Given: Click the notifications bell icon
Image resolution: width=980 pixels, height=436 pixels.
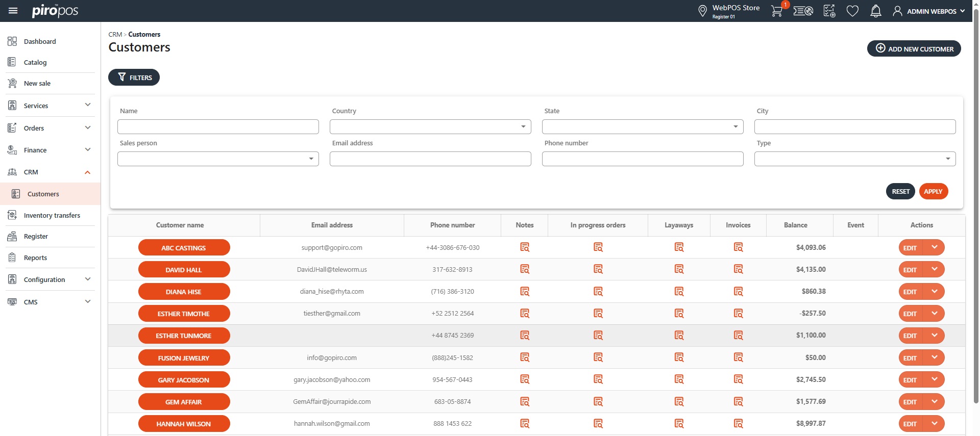Looking at the screenshot, I should (875, 11).
